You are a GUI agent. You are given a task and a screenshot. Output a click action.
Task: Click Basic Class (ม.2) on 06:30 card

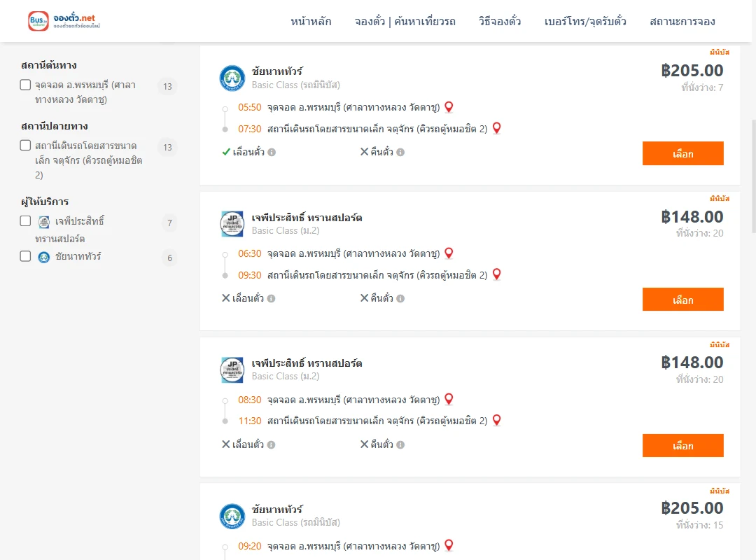(286, 230)
